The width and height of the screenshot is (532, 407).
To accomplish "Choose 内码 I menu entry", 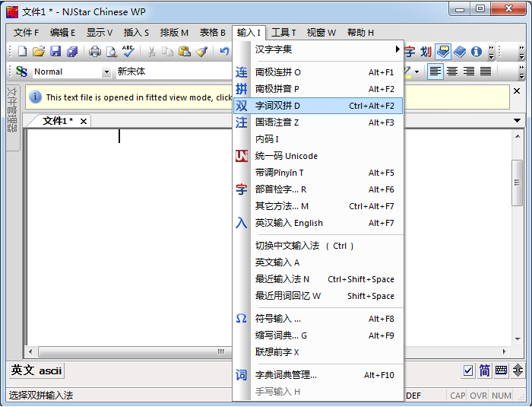I will tap(318, 139).
